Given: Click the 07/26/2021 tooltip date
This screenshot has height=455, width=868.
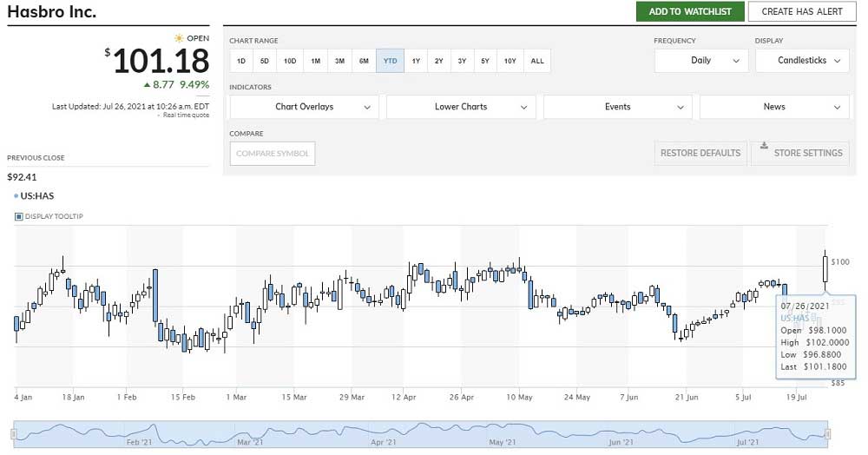Looking at the screenshot, I should [x=805, y=307].
